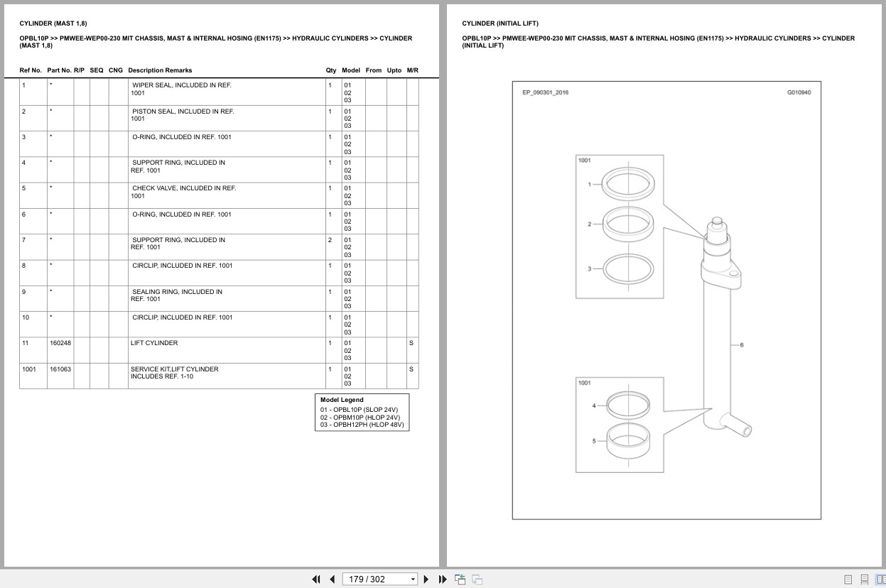886x588 pixels.
Task: Click quantity 2 in SUPPORT RING row 7
Action: click(330, 240)
